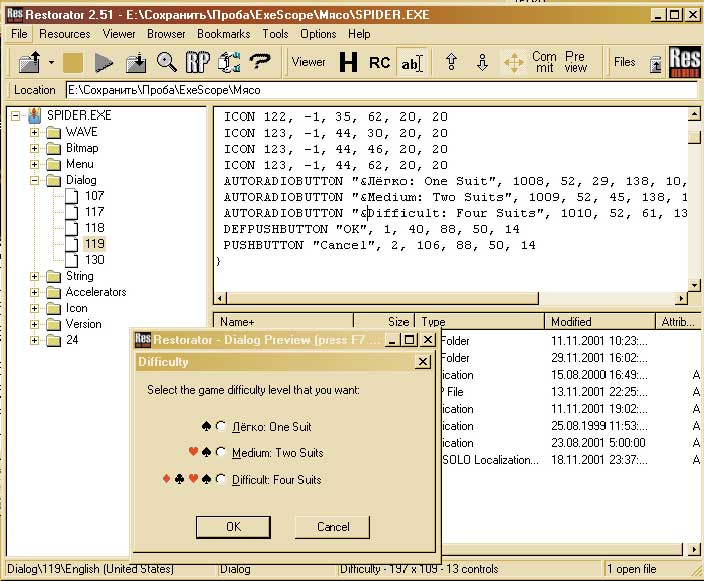
Task: Sort file list by Size column
Action: [384, 321]
